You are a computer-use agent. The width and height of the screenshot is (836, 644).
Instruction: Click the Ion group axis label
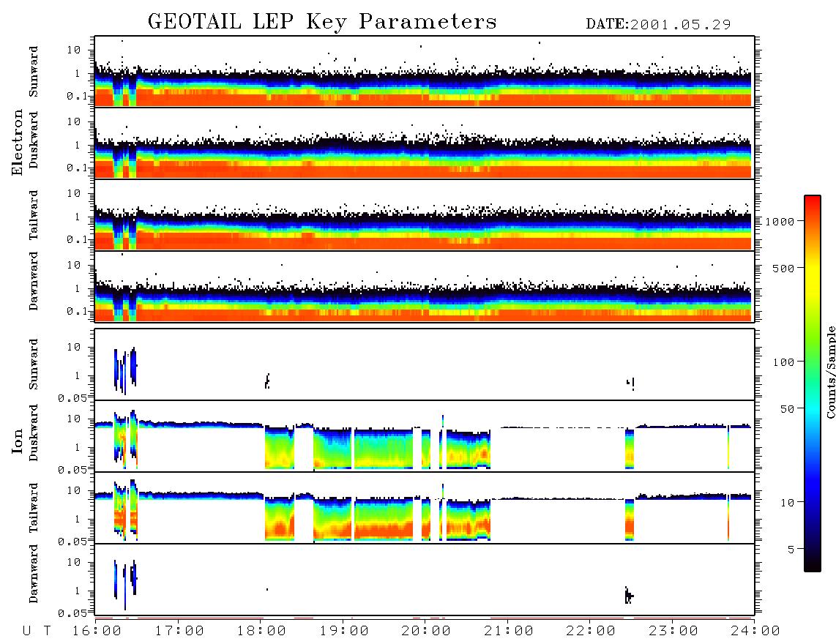[18, 441]
